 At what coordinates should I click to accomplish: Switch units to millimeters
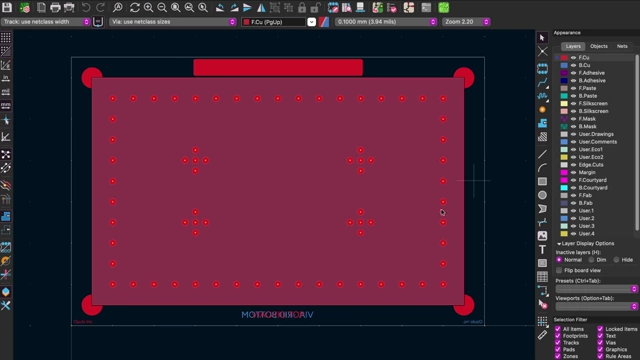pos(6,105)
